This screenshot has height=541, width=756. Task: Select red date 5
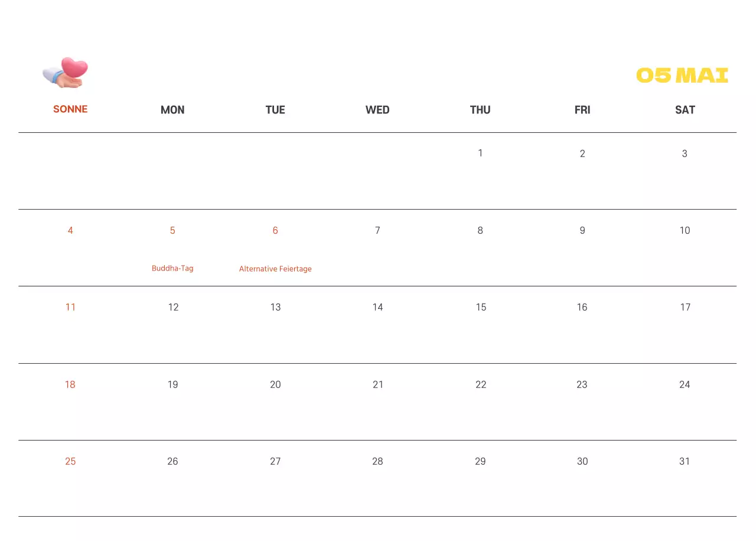pyautogui.click(x=172, y=230)
